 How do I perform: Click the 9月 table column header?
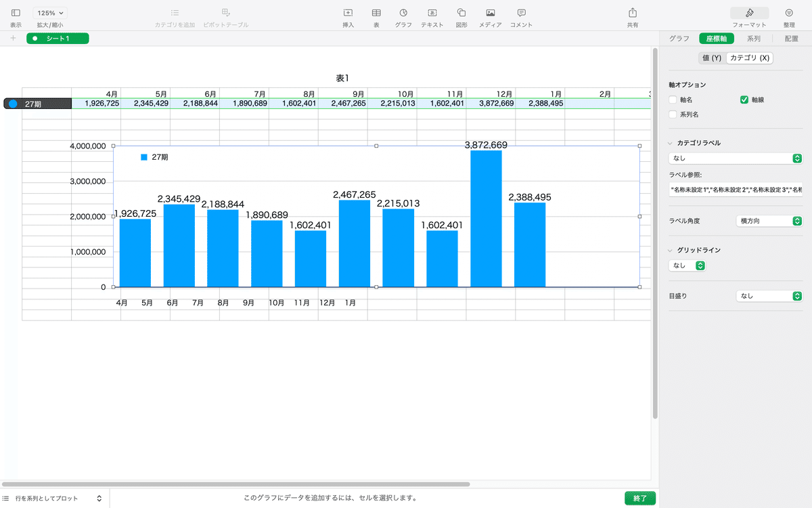click(343, 93)
